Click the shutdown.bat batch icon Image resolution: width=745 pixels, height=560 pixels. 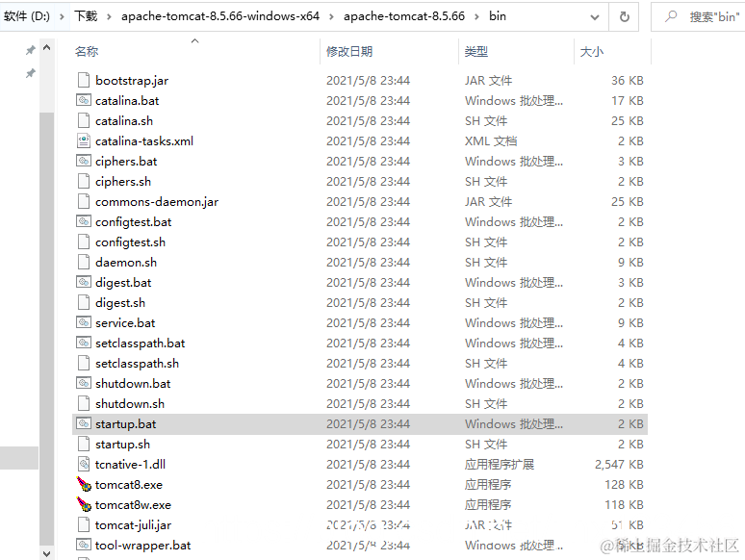coord(84,383)
